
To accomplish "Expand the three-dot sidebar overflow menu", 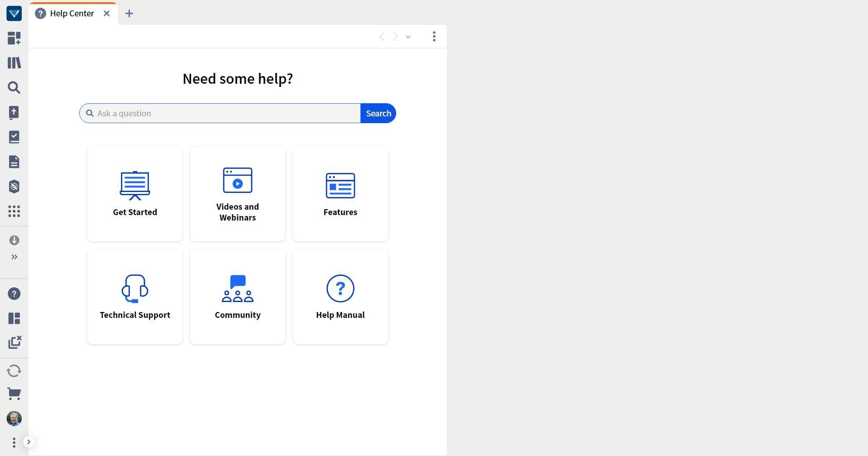I will pos(13,442).
